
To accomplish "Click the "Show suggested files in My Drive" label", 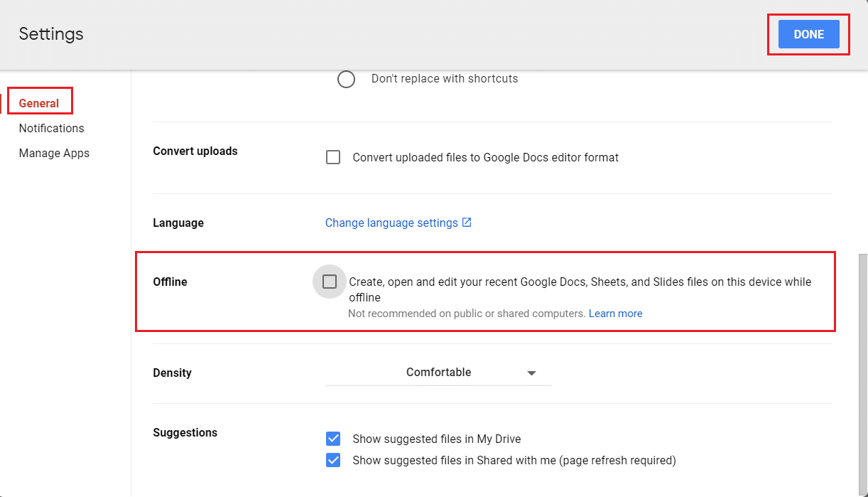I will click(x=436, y=439).
